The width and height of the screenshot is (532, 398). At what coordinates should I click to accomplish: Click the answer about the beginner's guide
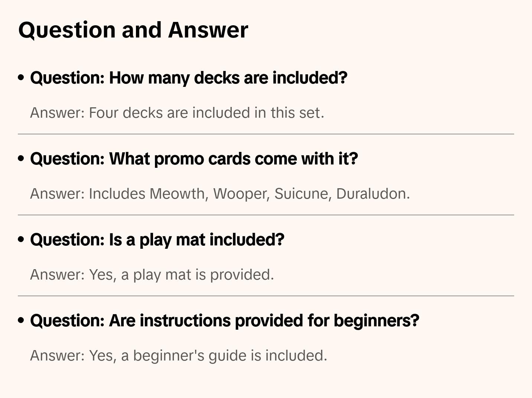point(178,356)
